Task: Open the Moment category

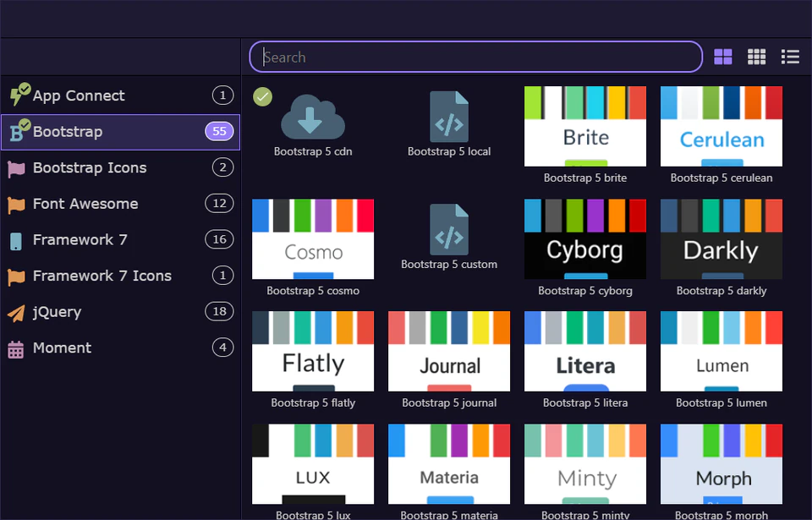Action: [120, 348]
